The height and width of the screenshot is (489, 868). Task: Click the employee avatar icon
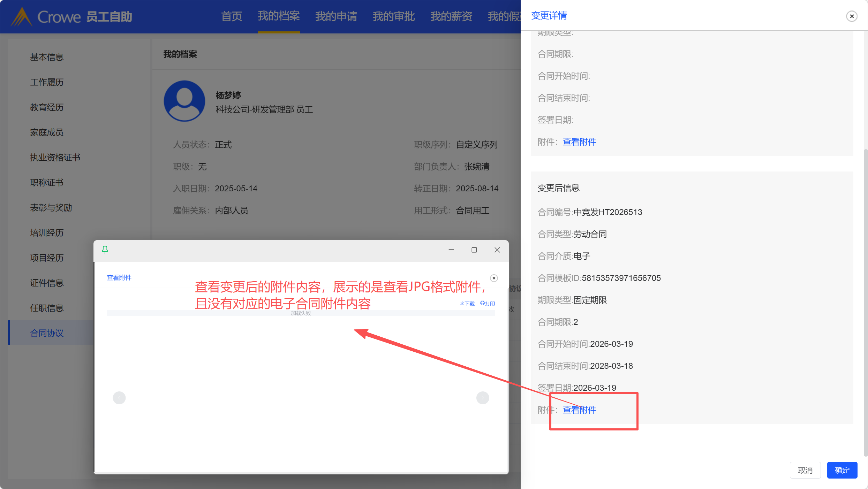coord(184,101)
